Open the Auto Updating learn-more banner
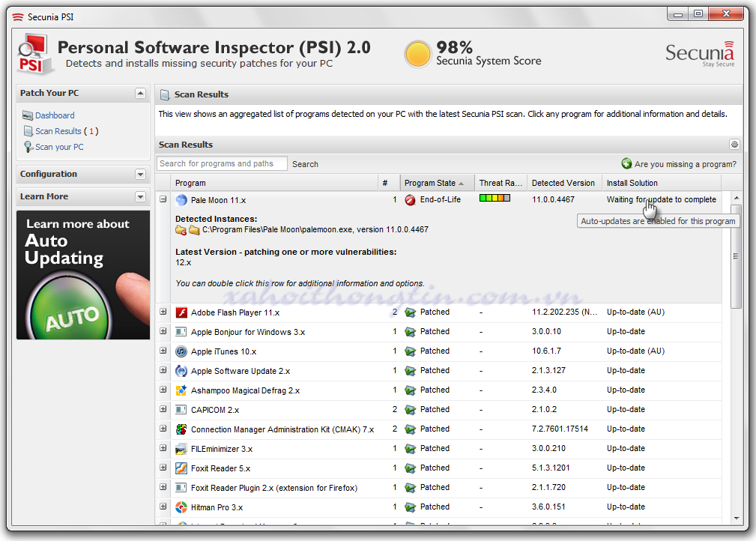Screen dimensions: 756x541 pyautogui.click(x=83, y=275)
